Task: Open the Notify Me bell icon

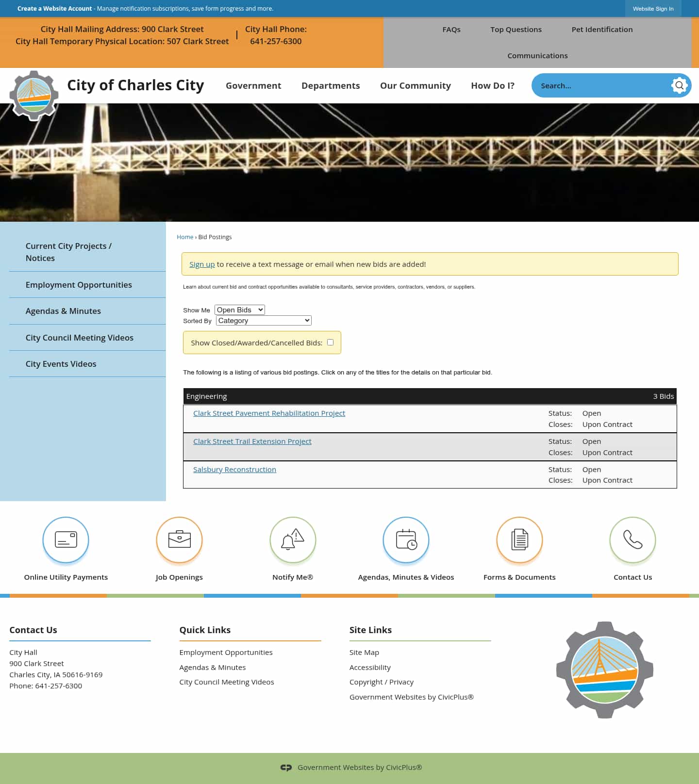Action: tap(293, 539)
